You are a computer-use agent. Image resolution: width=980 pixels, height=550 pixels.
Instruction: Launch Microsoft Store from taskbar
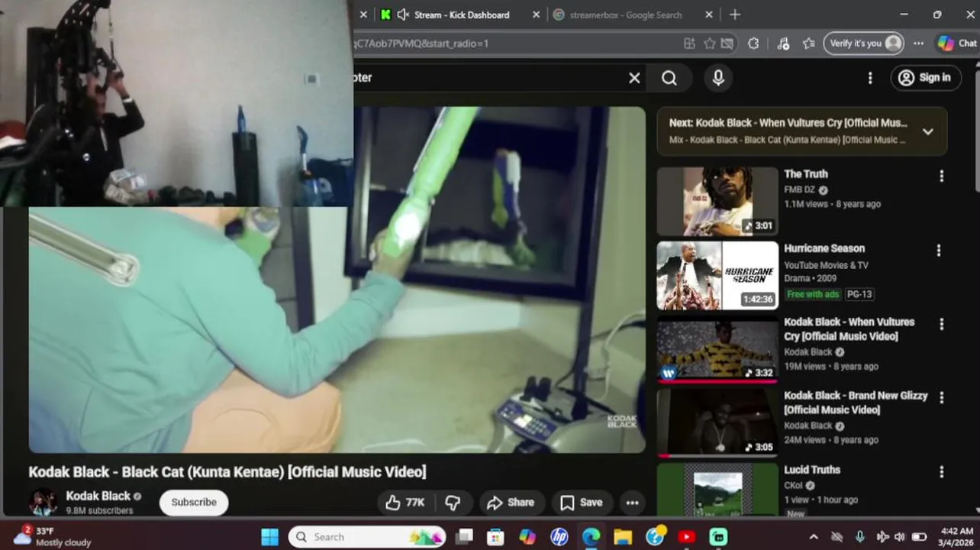495,537
